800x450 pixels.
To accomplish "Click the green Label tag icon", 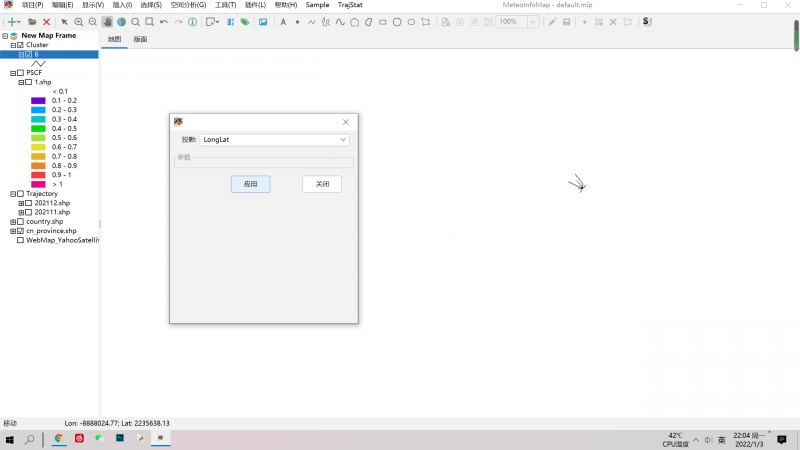I will (x=245, y=21).
